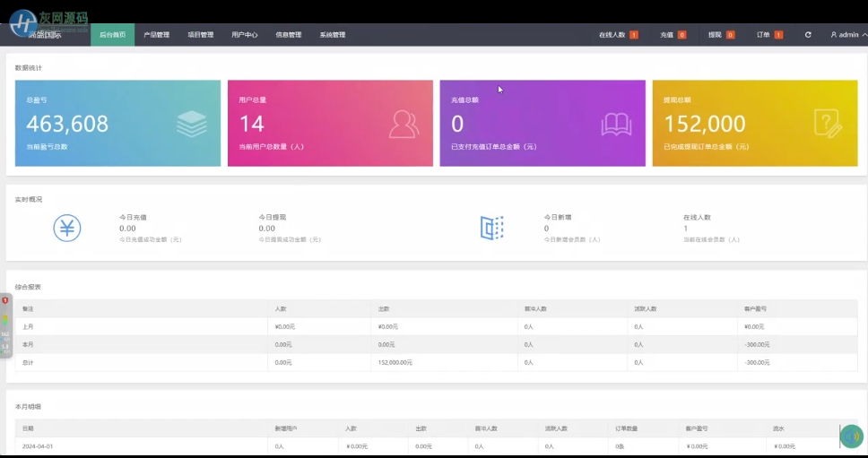Select the 后台首页 tab
The height and width of the screenshot is (458, 868).
(112, 35)
